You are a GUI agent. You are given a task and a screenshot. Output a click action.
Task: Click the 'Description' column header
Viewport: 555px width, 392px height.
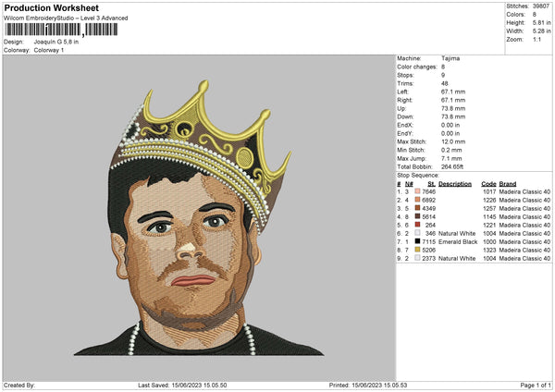[x=455, y=184]
